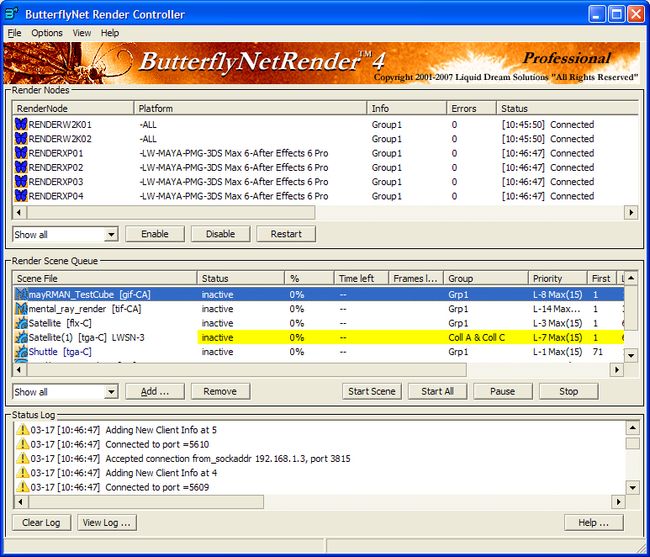
Task: Click scene queue horizontal scrollbar right arrow
Action: pyautogui.click(x=617, y=369)
